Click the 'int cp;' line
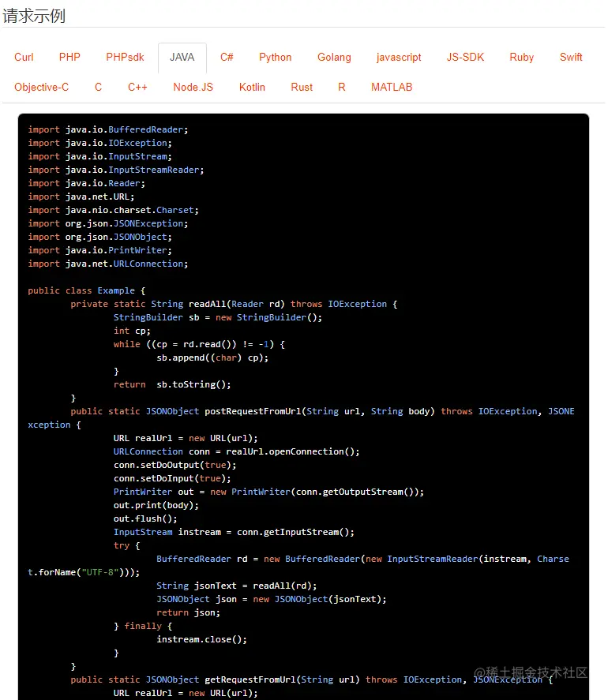Image resolution: width=608 pixels, height=700 pixels. (132, 331)
